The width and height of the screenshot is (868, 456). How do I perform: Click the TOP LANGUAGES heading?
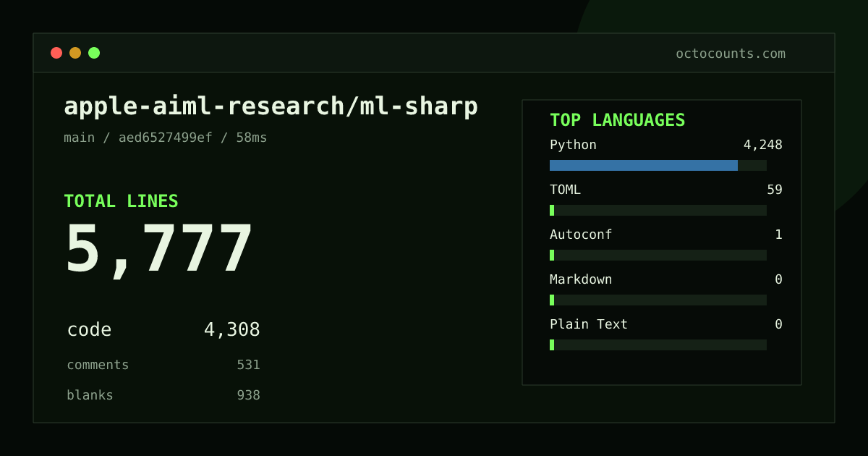618,120
